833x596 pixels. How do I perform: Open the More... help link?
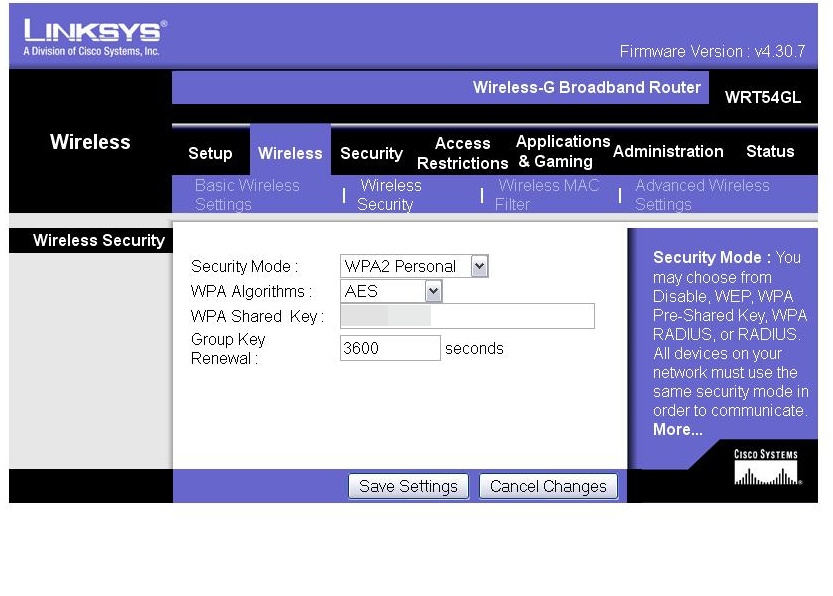[x=677, y=429]
